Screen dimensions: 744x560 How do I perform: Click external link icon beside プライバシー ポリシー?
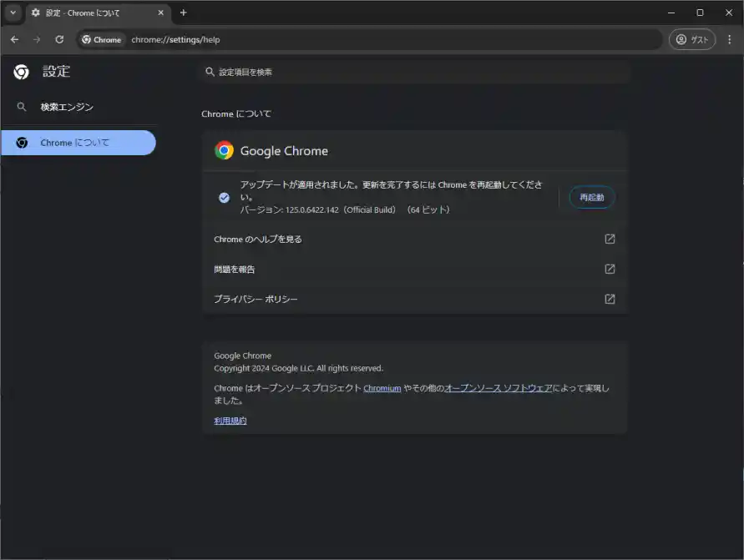point(610,299)
